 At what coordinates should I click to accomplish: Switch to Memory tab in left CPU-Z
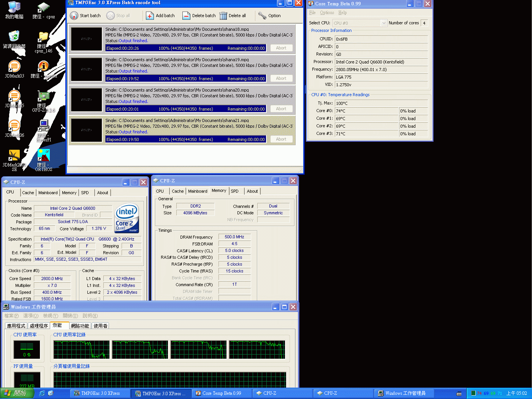(69, 193)
